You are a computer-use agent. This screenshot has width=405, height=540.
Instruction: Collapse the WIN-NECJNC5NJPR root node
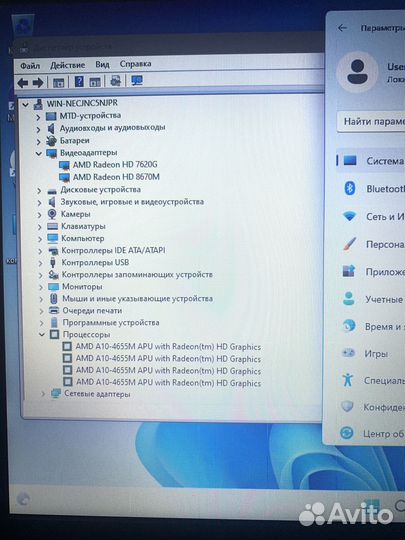coord(25,105)
